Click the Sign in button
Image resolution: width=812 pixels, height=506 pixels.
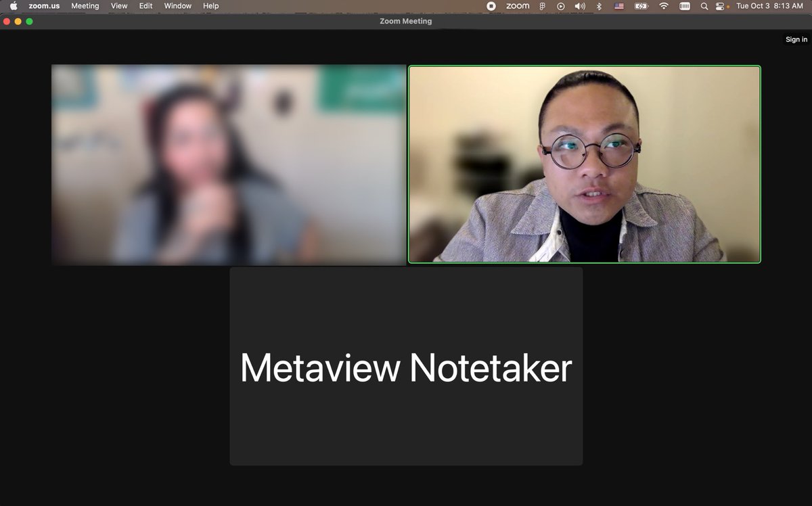[x=796, y=39]
